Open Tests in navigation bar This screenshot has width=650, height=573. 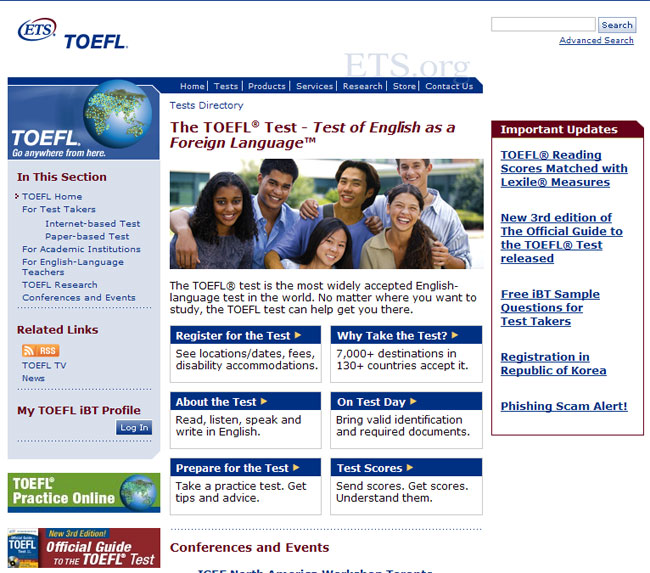226,86
